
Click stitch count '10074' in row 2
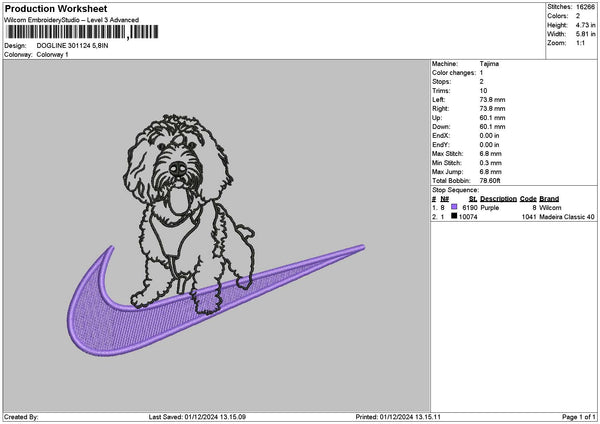(468, 217)
